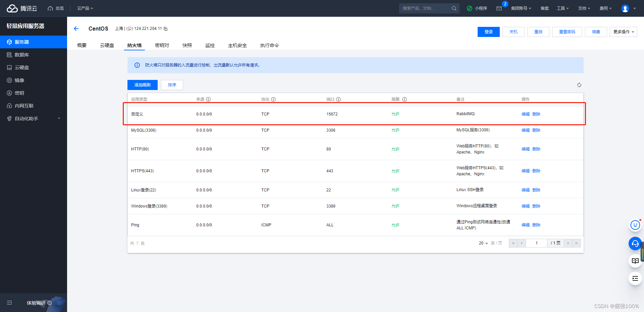The image size is (644, 312).
Task: Click the 排序 button
Action: pos(172,85)
